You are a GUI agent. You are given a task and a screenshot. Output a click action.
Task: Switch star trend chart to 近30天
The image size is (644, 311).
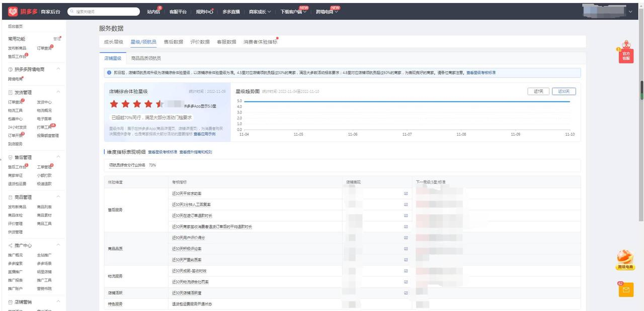pyautogui.click(x=563, y=91)
